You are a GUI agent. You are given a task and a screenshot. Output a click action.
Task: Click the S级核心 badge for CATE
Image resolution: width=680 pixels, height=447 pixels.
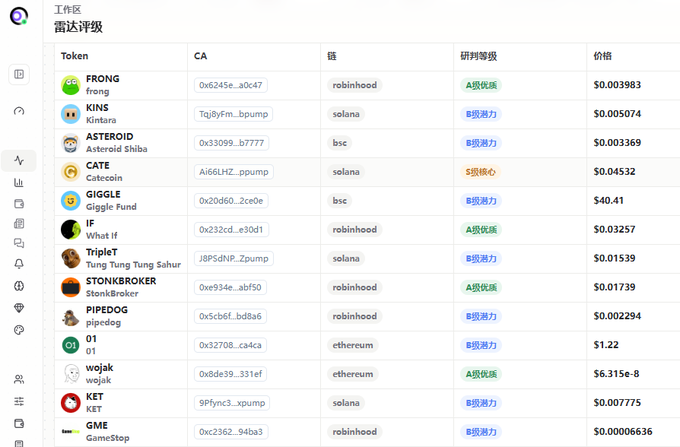[x=481, y=172]
